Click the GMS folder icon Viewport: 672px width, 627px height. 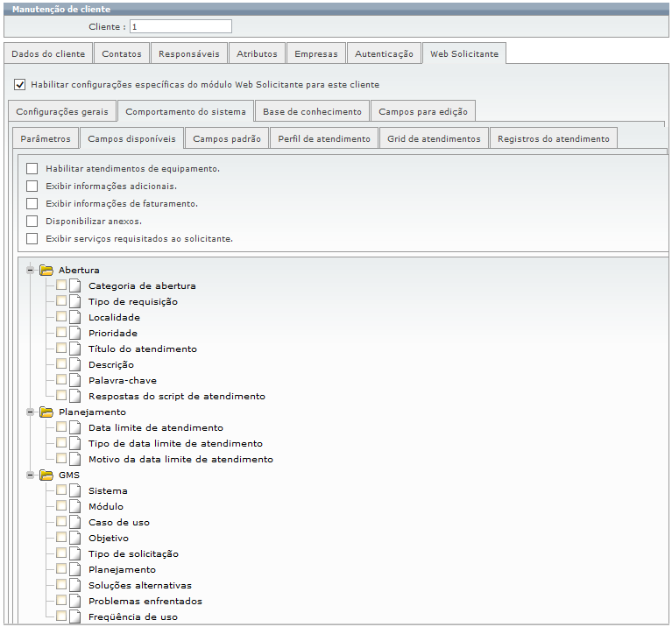(46, 475)
